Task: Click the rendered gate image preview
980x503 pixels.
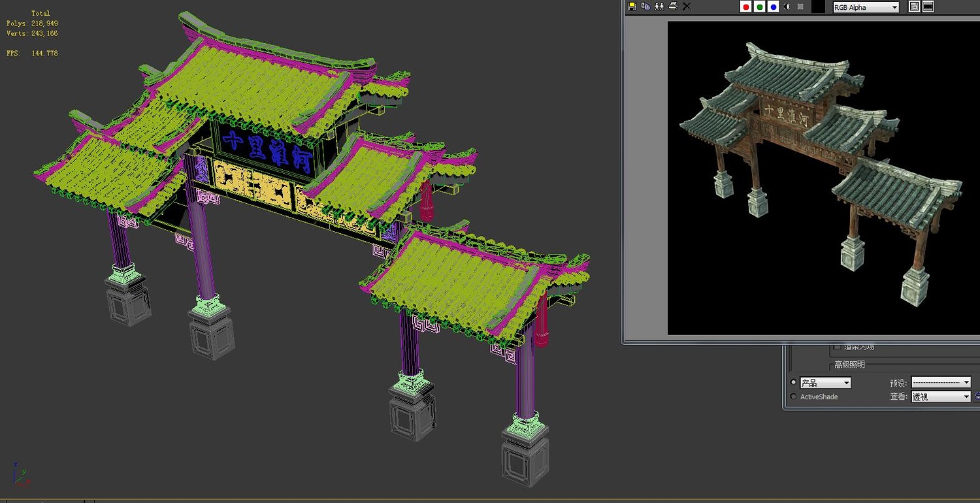Action: [823, 178]
